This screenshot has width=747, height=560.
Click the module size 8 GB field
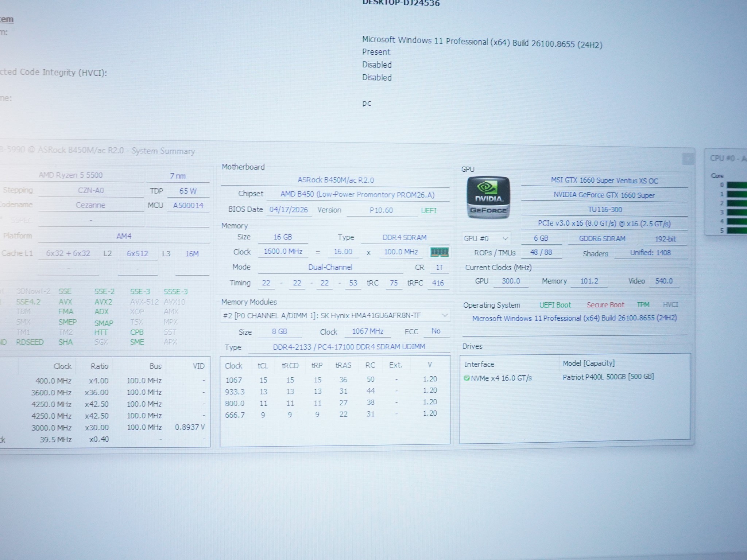[x=279, y=332]
